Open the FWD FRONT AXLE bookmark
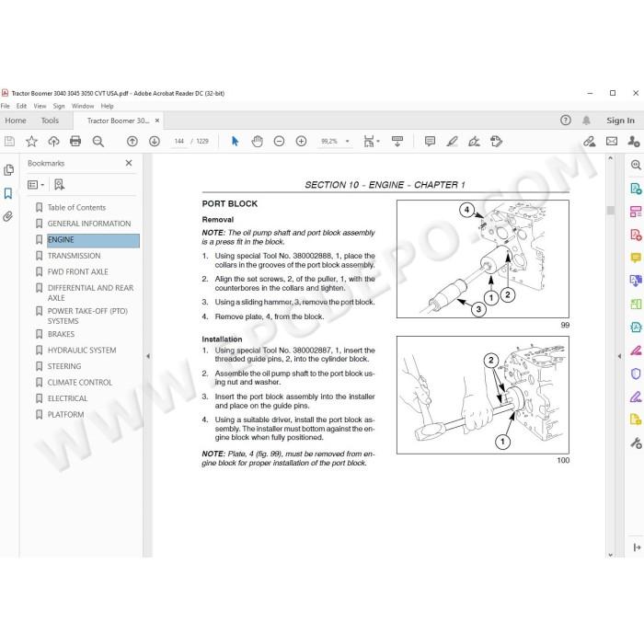 (x=77, y=271)
